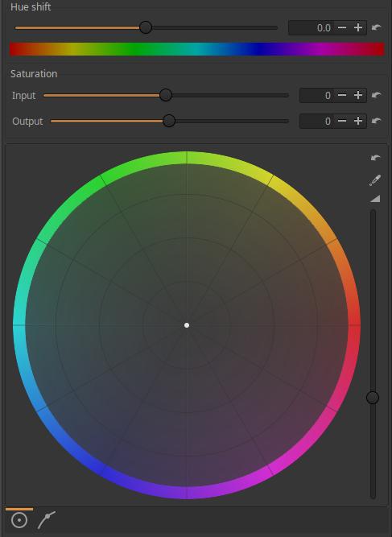Increase Hue shift with plus button
The image size is (392, 537).
pos(358,27)
